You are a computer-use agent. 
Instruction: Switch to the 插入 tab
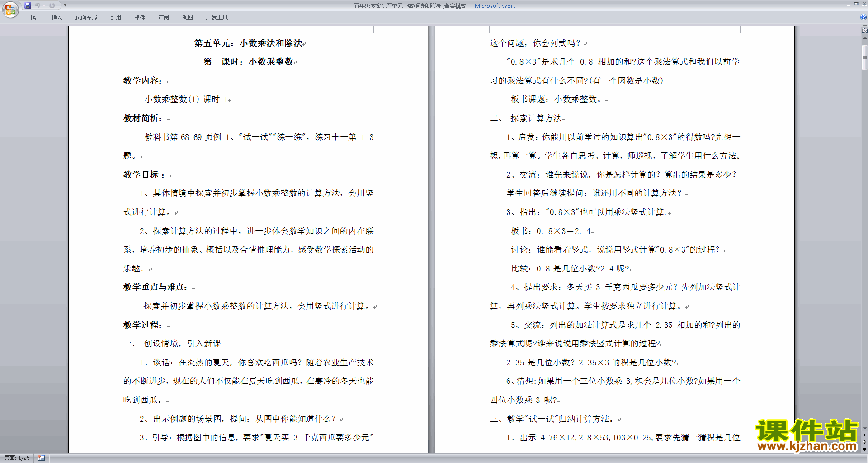(57, 17)
